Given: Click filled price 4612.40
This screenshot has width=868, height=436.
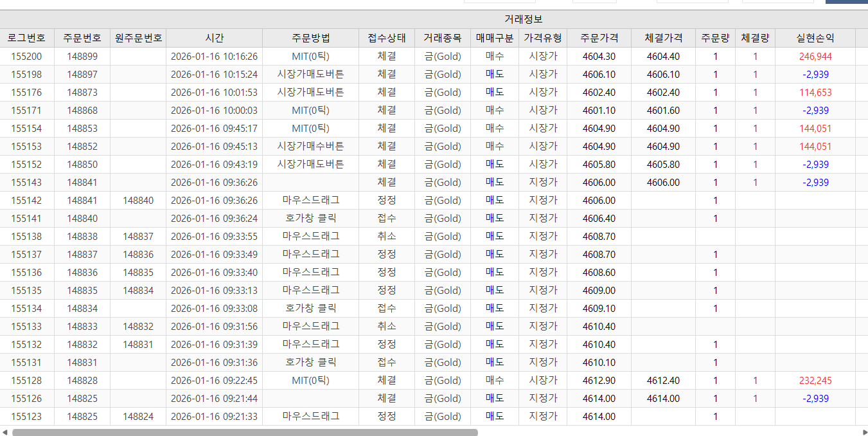Looking at the screenshot, I should (663, 381).
